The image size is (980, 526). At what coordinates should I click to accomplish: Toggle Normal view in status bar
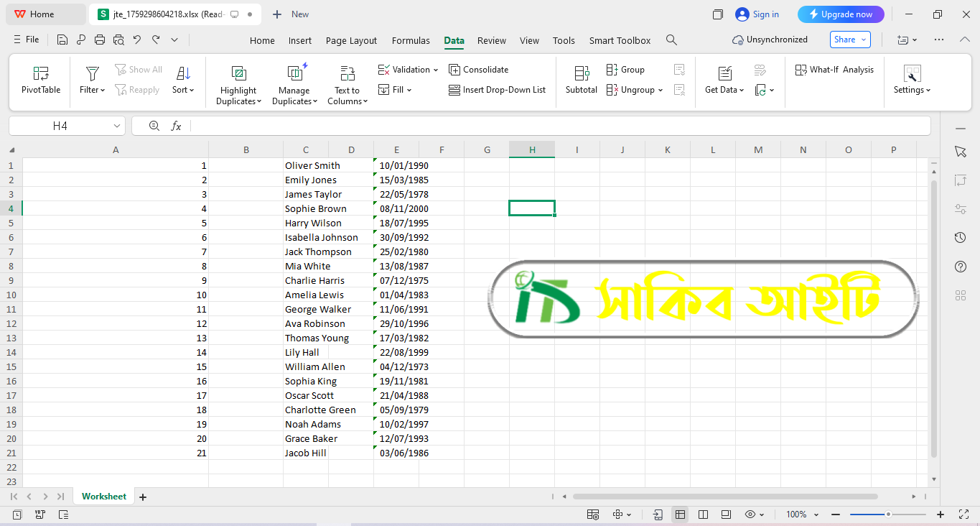coord(680,515)
